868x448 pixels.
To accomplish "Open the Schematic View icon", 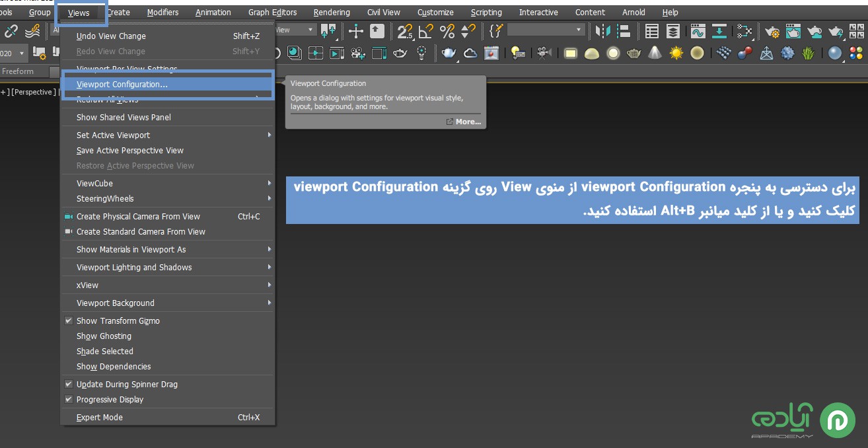I will 744,30.
